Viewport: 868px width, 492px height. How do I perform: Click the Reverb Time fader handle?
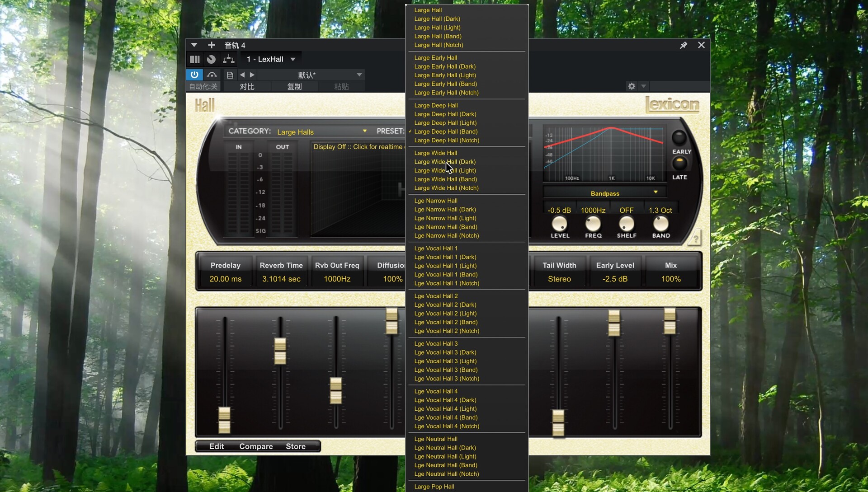280,351
